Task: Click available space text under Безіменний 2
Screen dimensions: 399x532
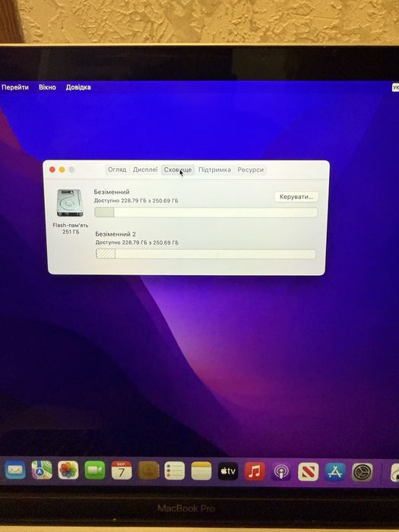Action: click(x=137, y=242)
